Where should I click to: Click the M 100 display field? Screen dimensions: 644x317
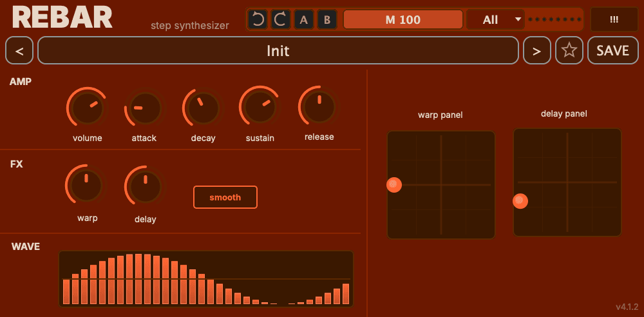(403, 19)
